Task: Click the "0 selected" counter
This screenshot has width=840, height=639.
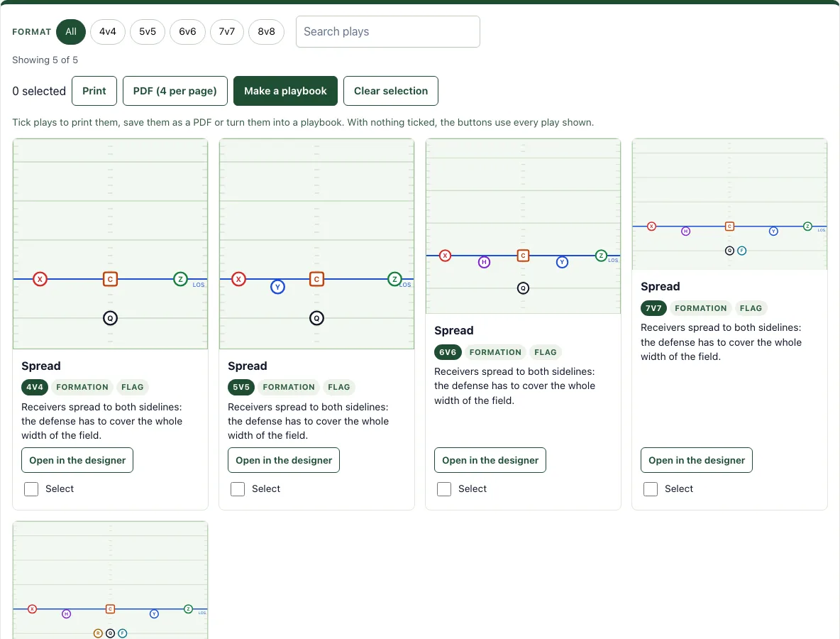Action: tap(39, 91)
